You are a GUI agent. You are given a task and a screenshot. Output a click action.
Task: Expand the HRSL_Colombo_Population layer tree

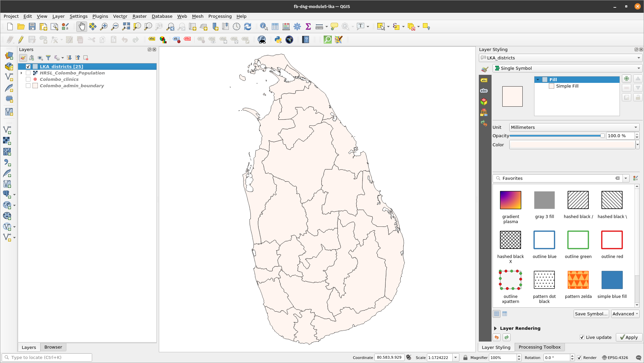click(x=21, y=73)
